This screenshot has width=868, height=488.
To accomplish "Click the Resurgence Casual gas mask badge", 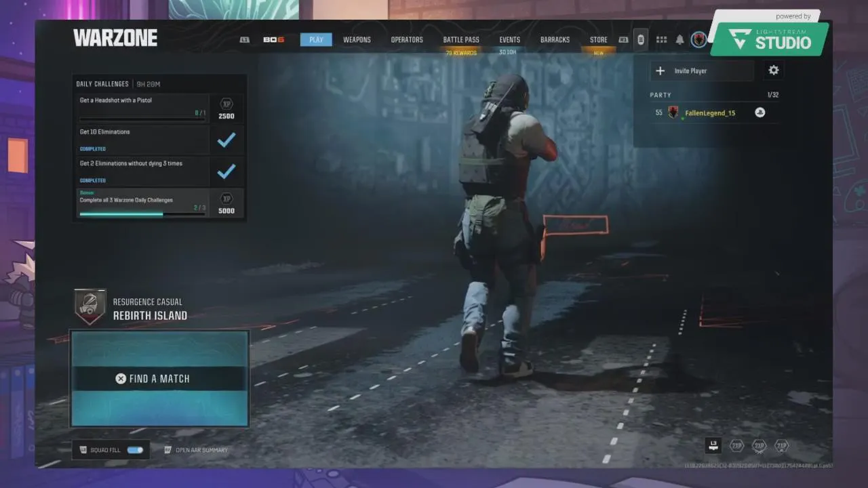I will point(90,307).
